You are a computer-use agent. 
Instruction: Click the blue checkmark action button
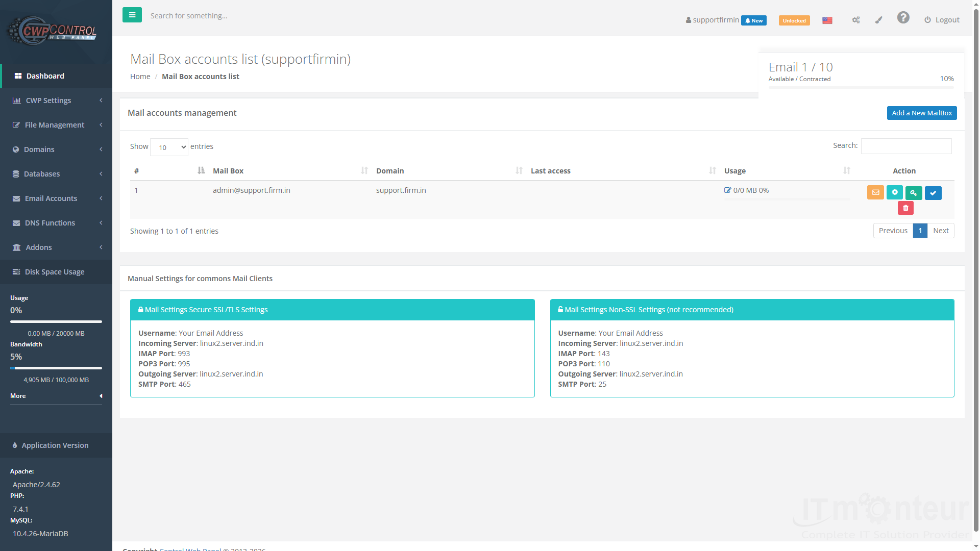[933, 193]
